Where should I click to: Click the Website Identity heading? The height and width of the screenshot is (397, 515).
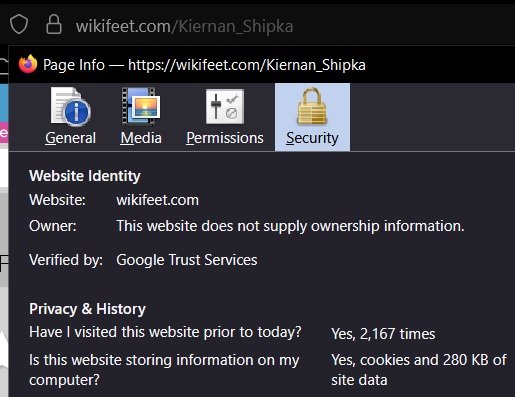pos(85,176)
